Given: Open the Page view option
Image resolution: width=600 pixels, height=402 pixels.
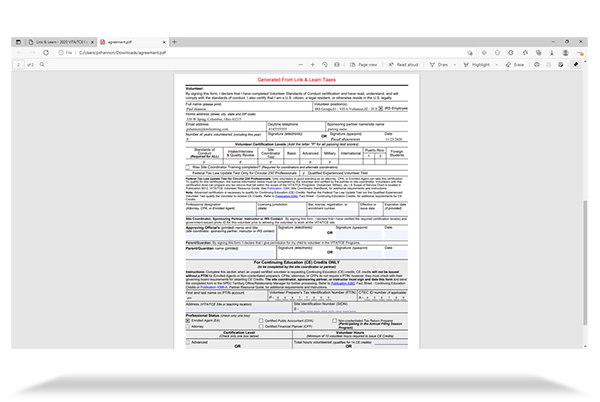Looking at the screenshot, I should coord(364,65).
